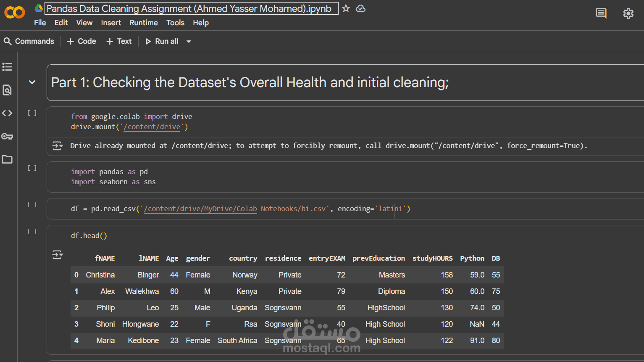Click the cloud saved status icon
Image resolution: width=644 pixels, height=362 pixels.
(360, 8)
